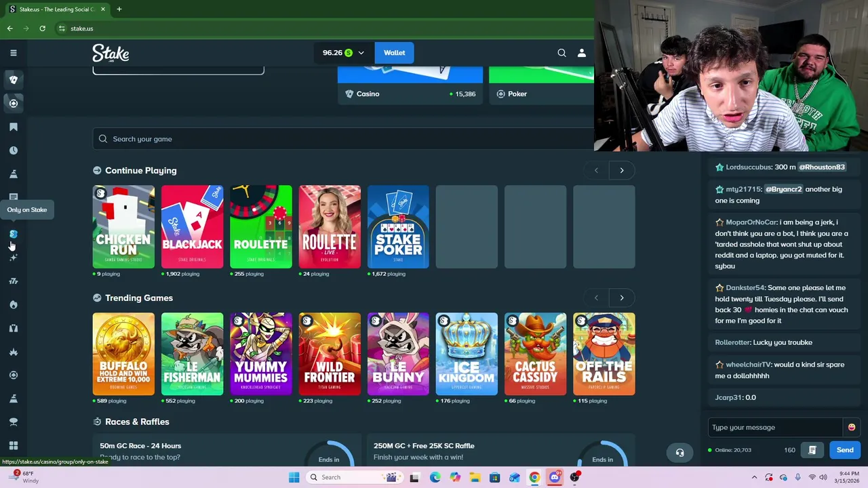This screenshot has height=488, width=868.
Task: Click the Stake logo
Action: coord(111,54)
